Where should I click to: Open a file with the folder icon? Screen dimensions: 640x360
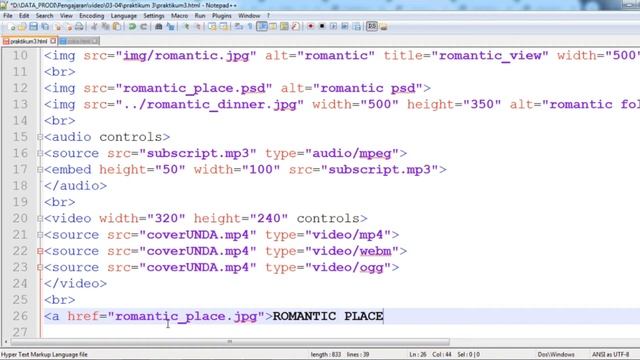tap(22, 27)
